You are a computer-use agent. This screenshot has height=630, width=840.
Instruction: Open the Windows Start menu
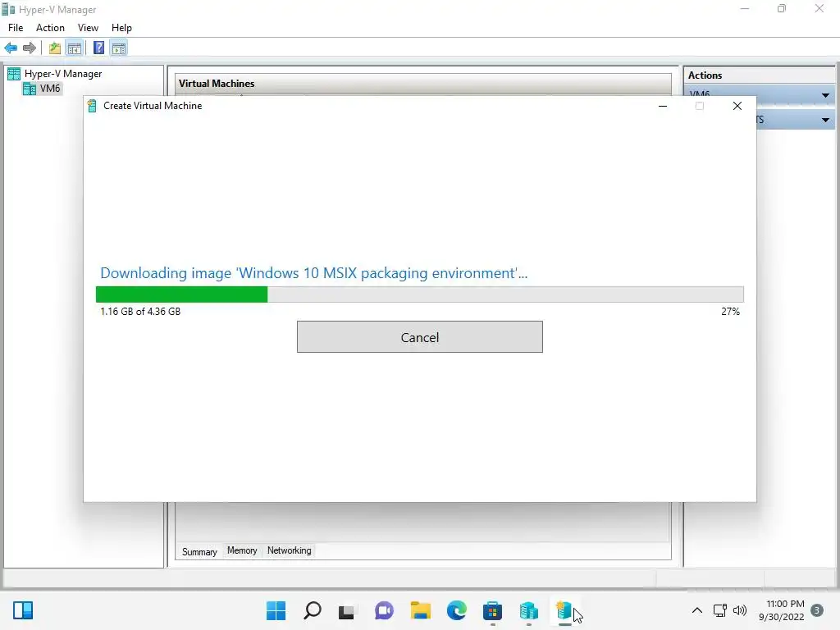tap(276, 610)
